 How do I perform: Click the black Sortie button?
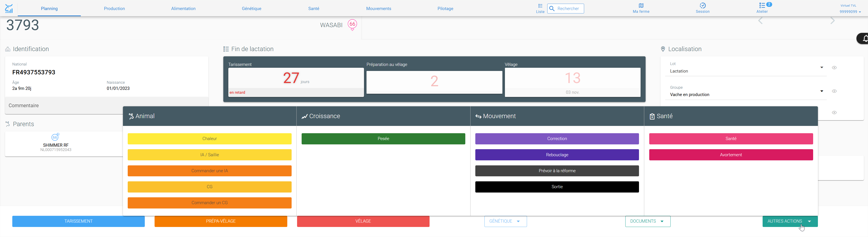(x=557, y=187)
